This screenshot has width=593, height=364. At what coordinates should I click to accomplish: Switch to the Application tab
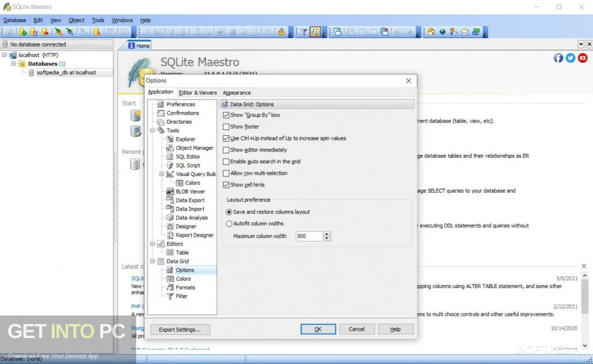[161, 92]
